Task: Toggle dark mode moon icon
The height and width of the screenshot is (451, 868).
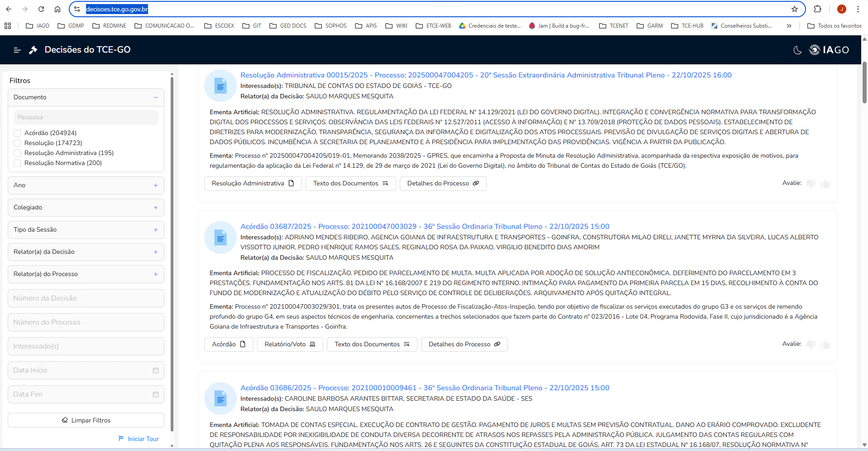Action: pos(797,50)
